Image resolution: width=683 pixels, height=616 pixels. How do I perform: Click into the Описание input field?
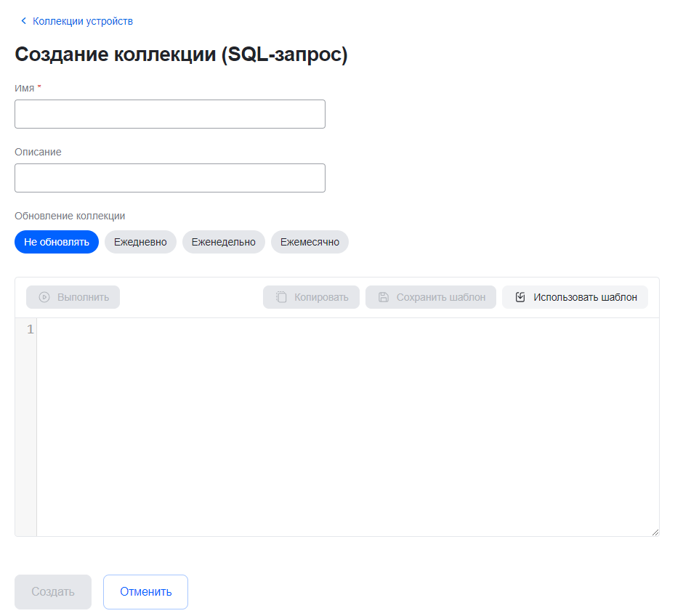pos(170,178)
